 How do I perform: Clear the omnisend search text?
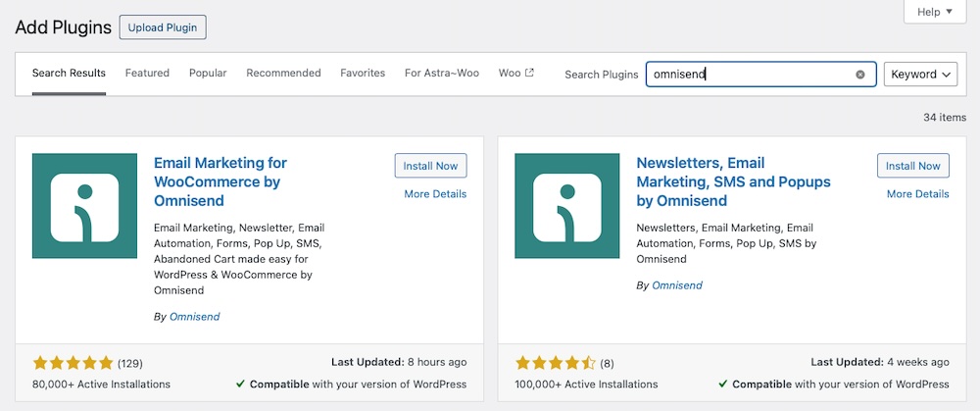[x=860, y=75]
